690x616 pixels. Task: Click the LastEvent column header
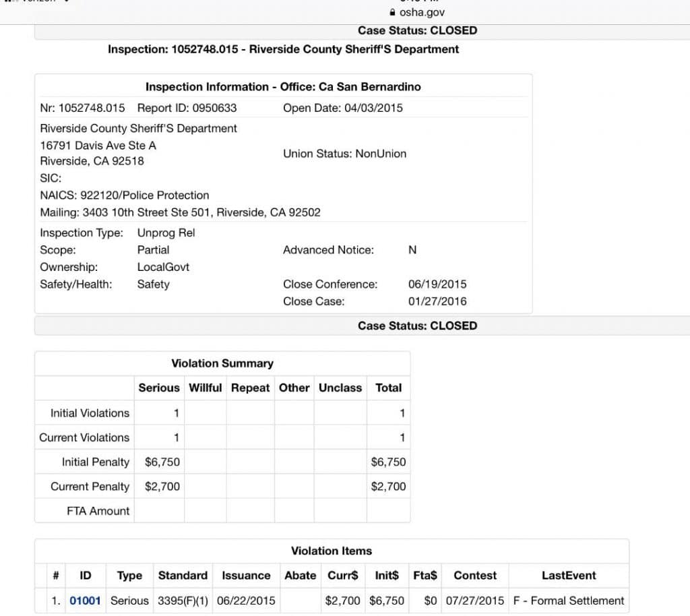tap(569, 576)
